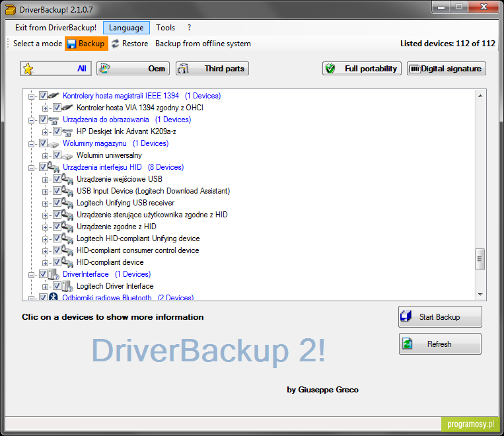The image size is (504, 436).
Task: Uncheck Logitech Driver Interface checkbox
Action: coord(57,286)
